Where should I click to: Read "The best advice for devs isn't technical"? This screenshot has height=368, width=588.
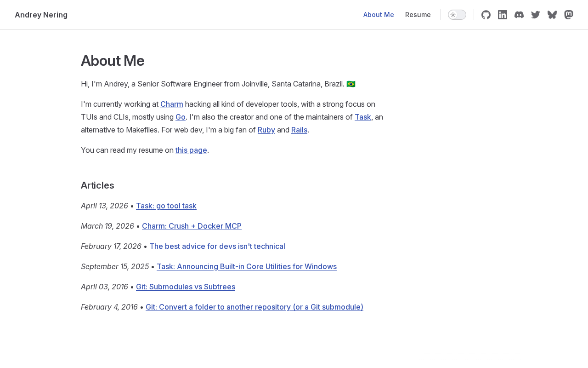coord(217,246)
